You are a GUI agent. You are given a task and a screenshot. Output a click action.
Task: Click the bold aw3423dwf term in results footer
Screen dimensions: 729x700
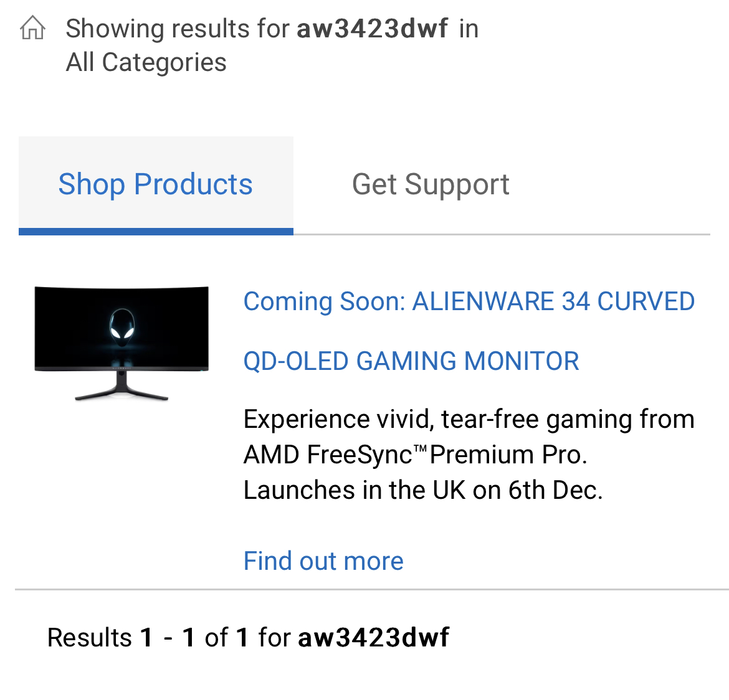373,636
